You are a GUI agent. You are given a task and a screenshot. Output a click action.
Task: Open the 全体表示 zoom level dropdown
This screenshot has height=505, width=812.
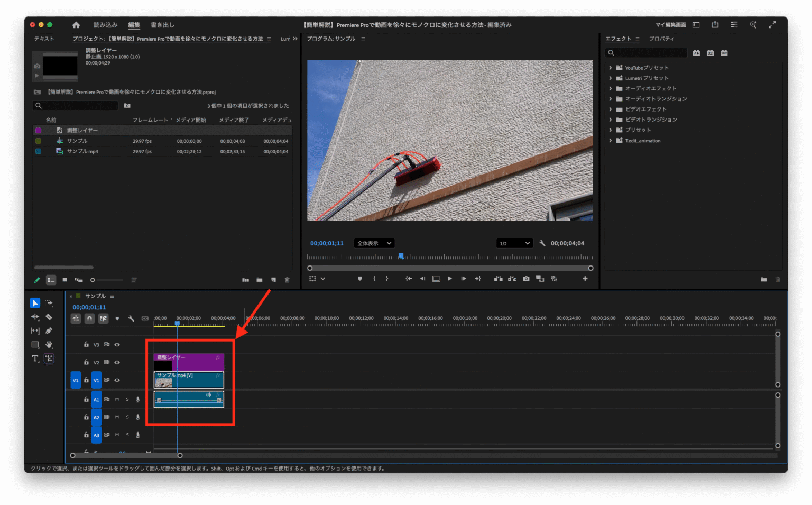[374, 243]
